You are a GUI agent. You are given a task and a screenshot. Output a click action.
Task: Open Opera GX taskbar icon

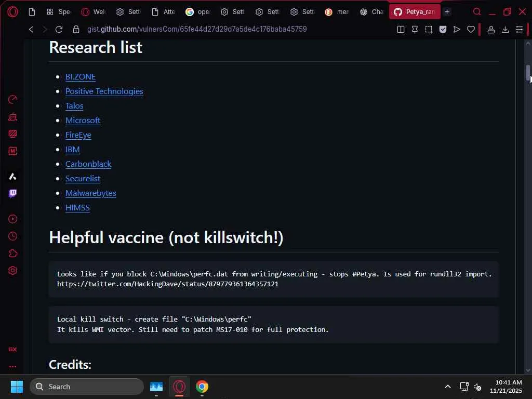coord(179,387)
